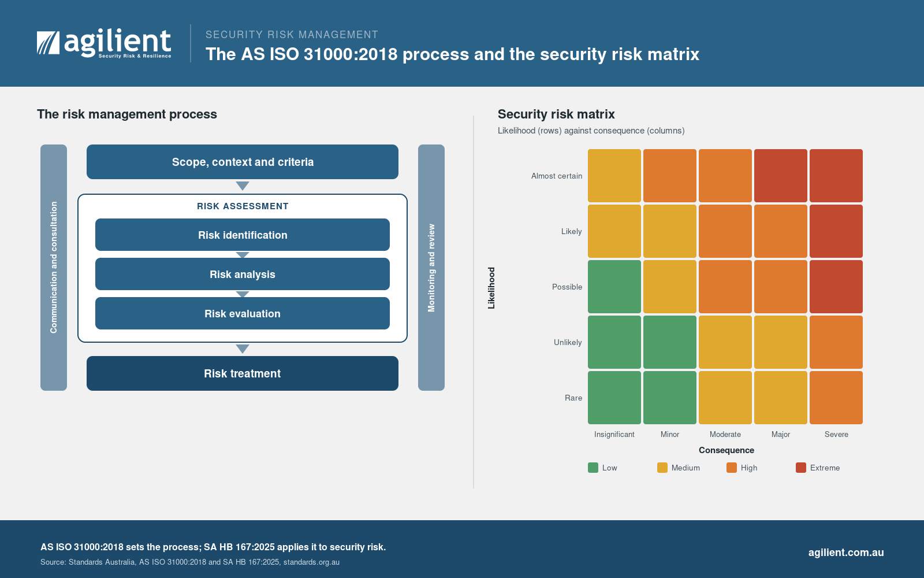
Task: Click the Likelihood axis title
Action: point(491,288)
